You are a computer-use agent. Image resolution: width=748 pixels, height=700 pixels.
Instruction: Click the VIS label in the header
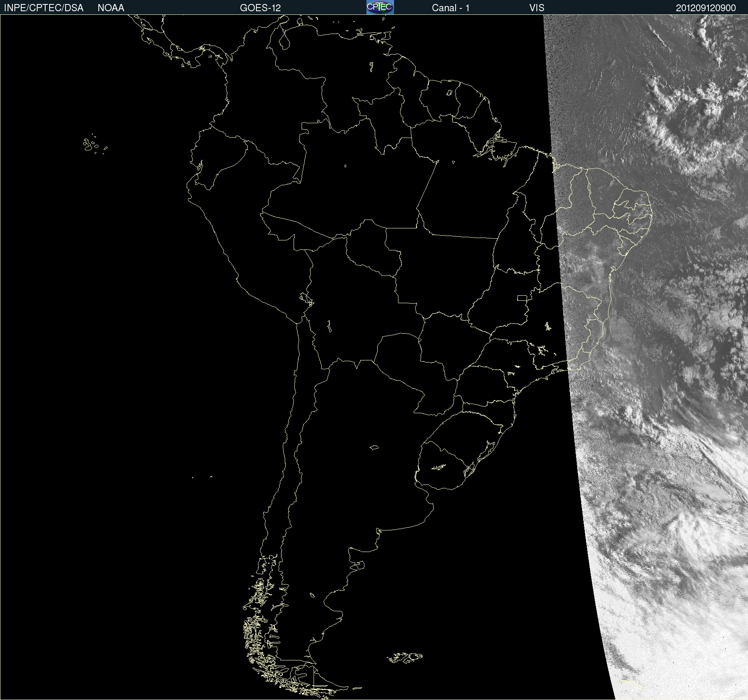[x=537, y=8]
